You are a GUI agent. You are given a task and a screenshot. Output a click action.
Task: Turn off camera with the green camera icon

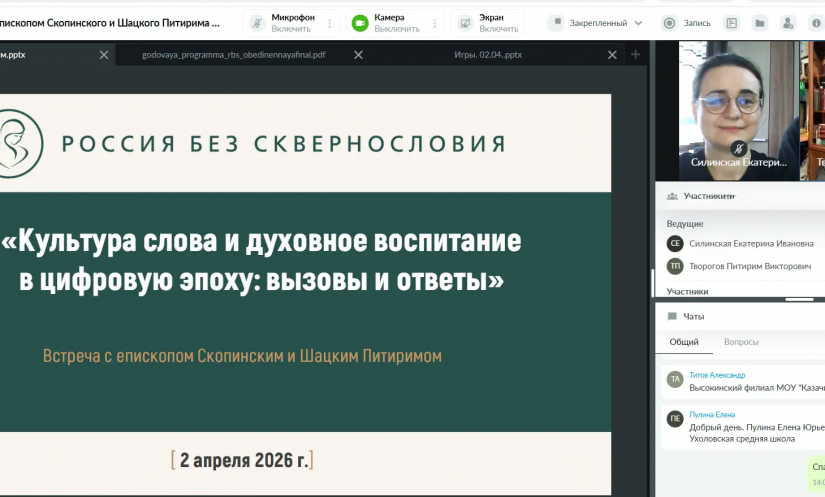[x=360, y=23]
